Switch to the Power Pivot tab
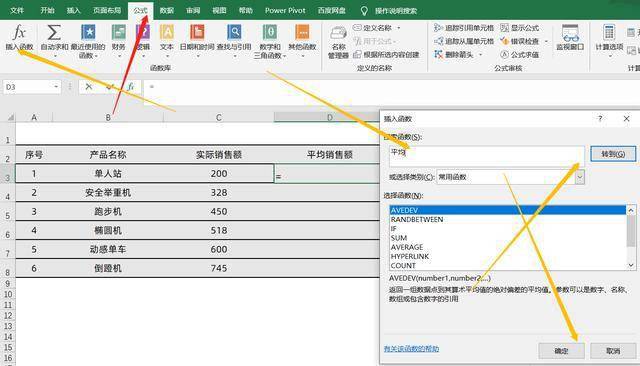Viewport: 640px width, 366px height. 285,10
